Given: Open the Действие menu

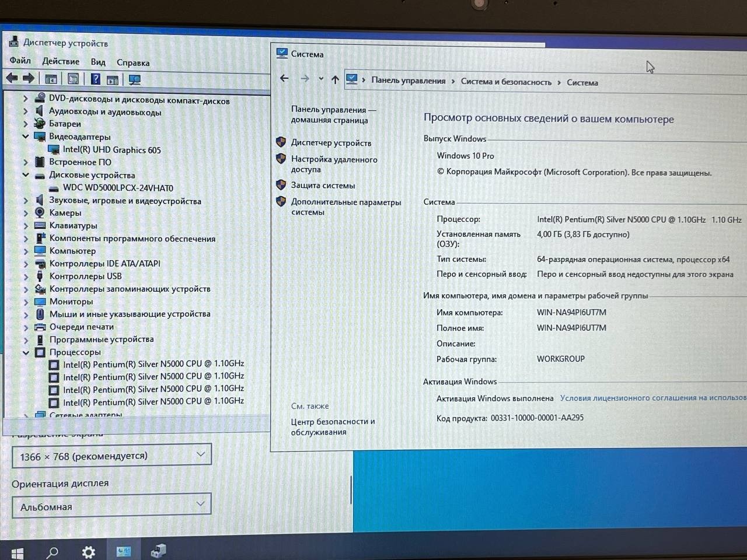Looking at the screenshot, I should coord(61,61).
